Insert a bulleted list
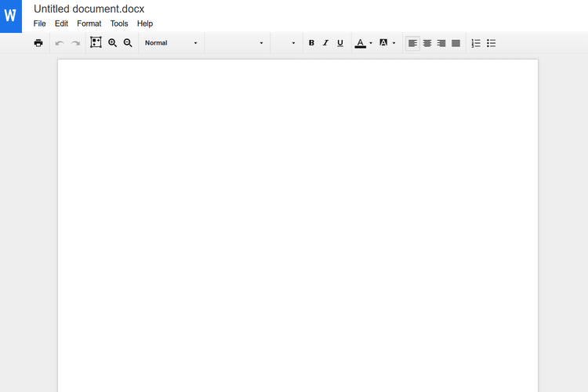The image size is (588, 392). (492, 43)
